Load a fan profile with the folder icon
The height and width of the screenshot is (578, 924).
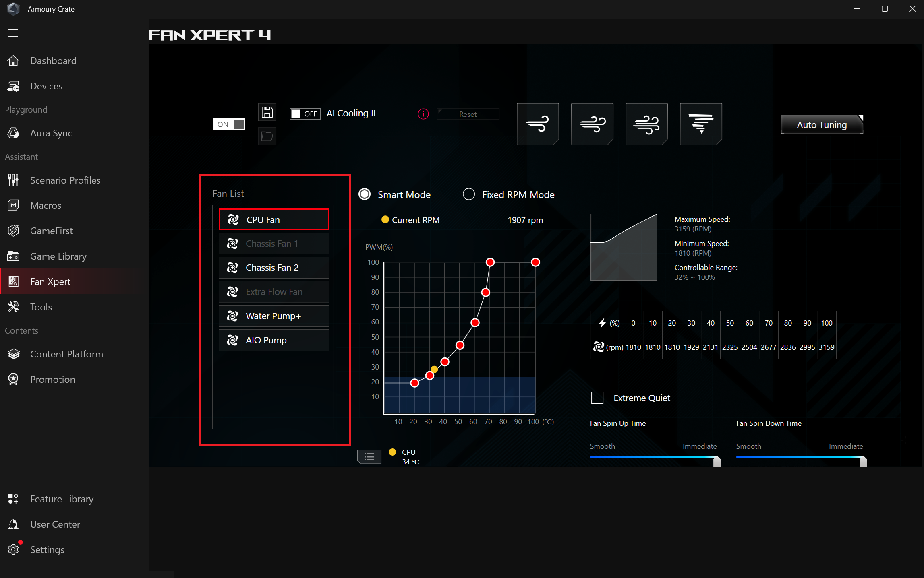pyautogui.click(x=267, y=136)
